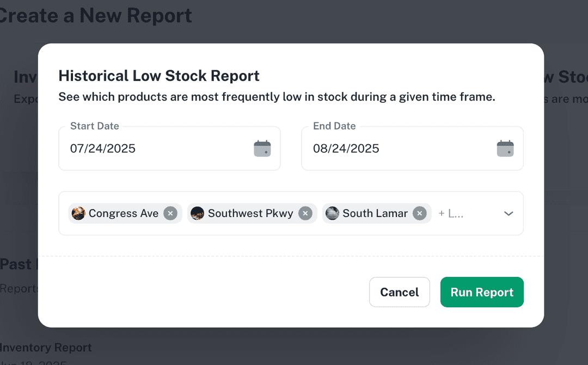The width and height of the screenshot is (588, 365).
Task: Edit the End Date value 08/24/2025
Action: click(x=346, y=148)
